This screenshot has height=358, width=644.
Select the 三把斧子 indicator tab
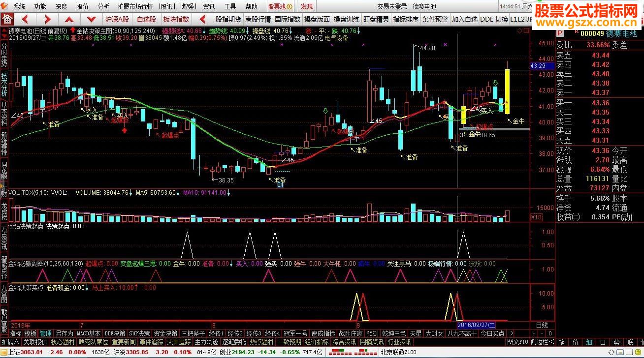(x=192, y=333)
